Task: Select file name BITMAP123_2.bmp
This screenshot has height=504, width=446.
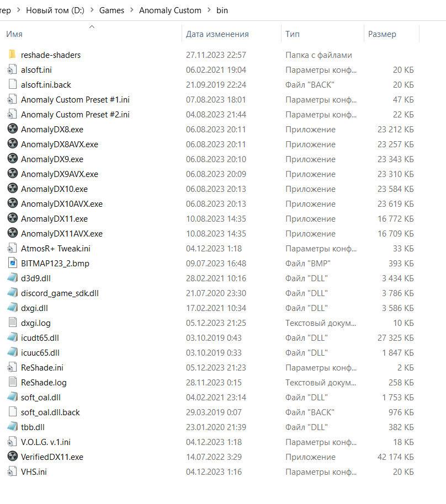Action: 55,263
